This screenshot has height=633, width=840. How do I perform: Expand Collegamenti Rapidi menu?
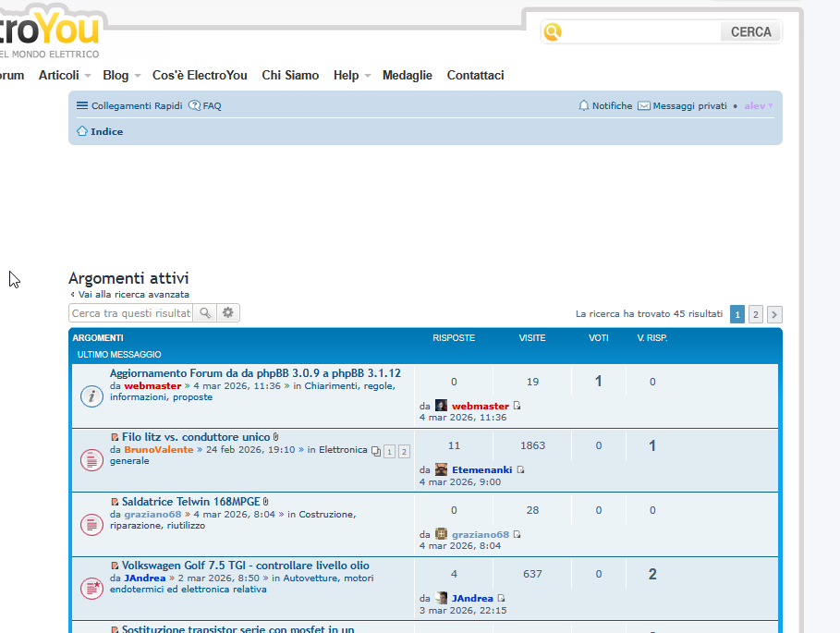pos(129,106)
